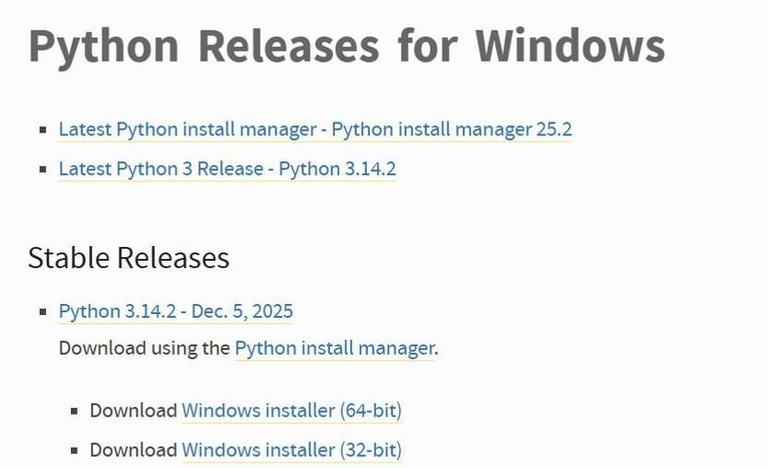Click the Stable Releases heading
The image size is (768, 468).
(x=129, y=257)
